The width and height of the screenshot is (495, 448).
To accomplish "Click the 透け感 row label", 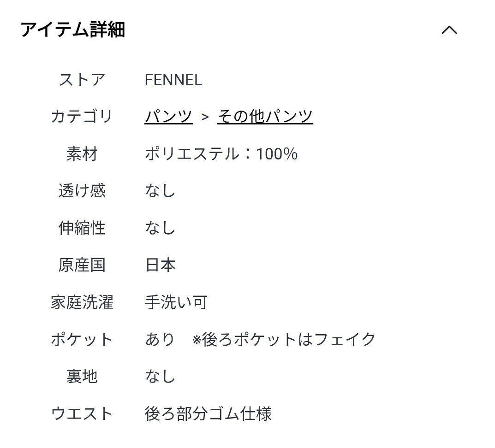I will pos(82,191).
